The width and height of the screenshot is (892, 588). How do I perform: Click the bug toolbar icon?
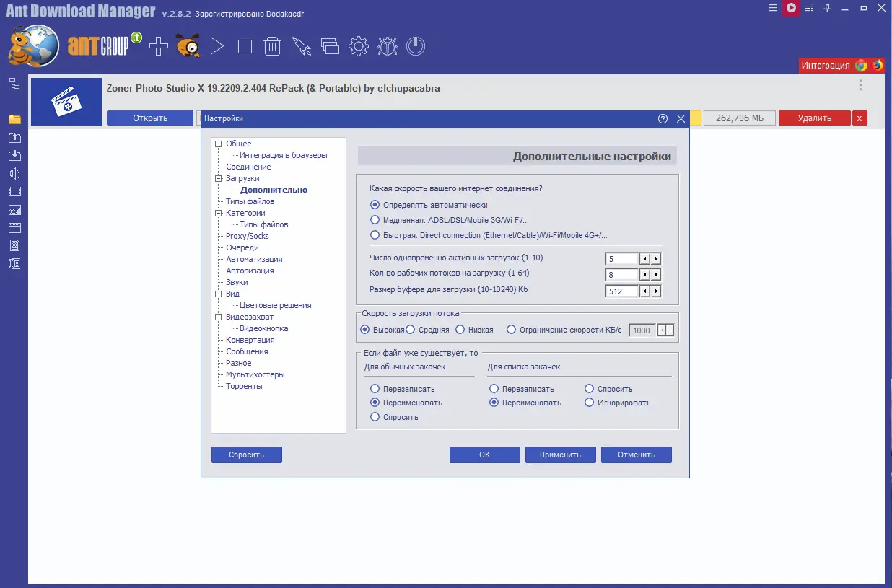[387, 47]
